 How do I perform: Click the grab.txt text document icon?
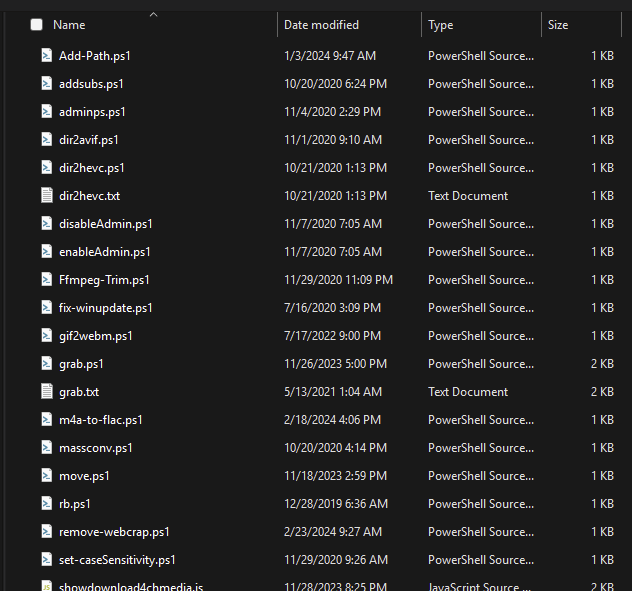pyautogui.click(x=47, y=391)
